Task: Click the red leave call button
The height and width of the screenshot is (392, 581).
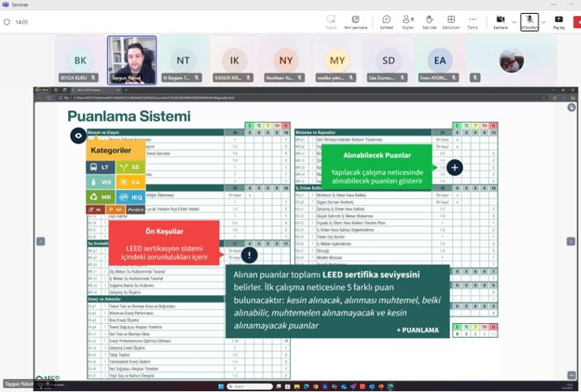Action: pos(577,22)
